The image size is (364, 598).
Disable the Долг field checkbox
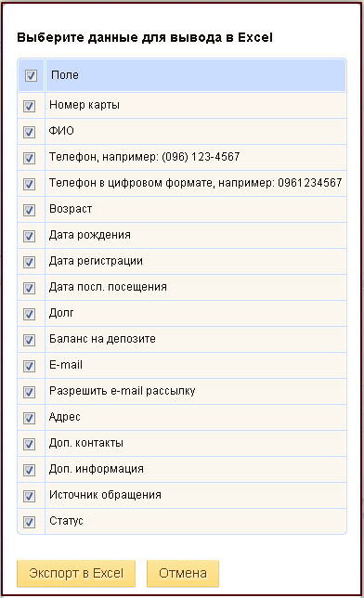tap(30, 314)
